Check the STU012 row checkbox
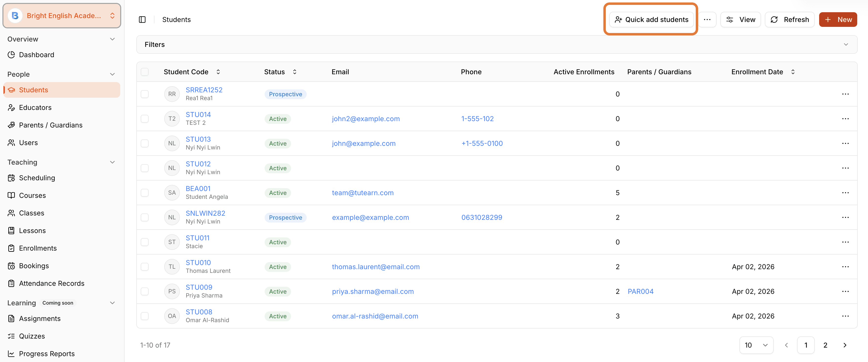 click(x=145, y=168)
